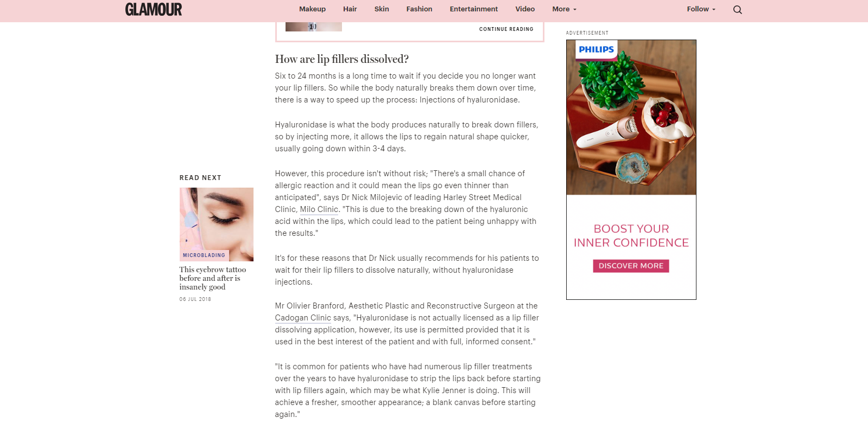
Task: Open the Fashion section
Action: [419, 9]
